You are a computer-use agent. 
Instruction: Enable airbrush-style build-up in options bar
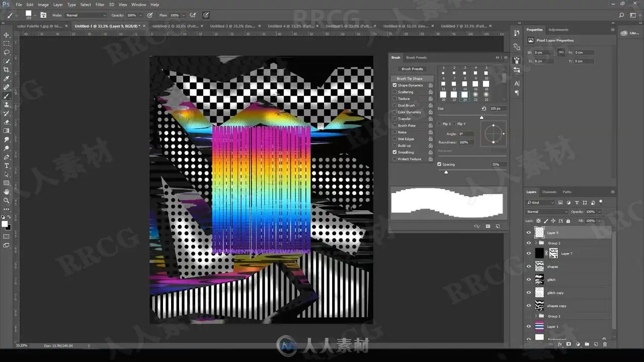(x=193, y=15)
